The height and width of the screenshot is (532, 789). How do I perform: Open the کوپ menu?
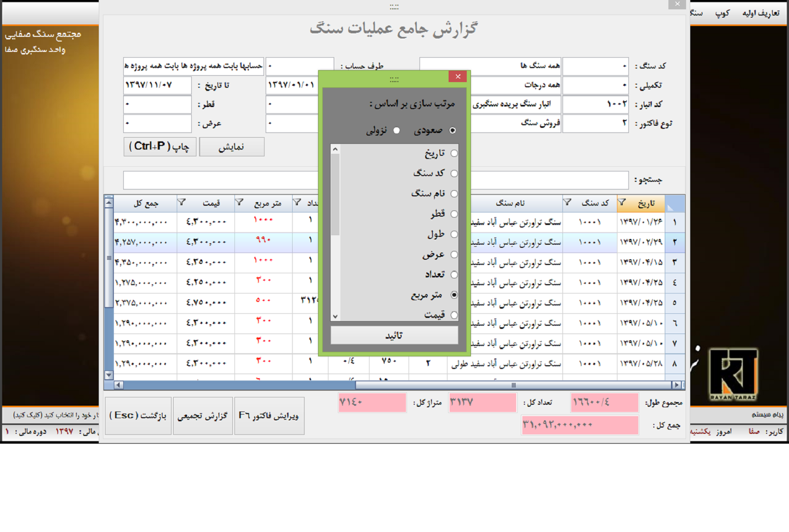tap(722, 13)
